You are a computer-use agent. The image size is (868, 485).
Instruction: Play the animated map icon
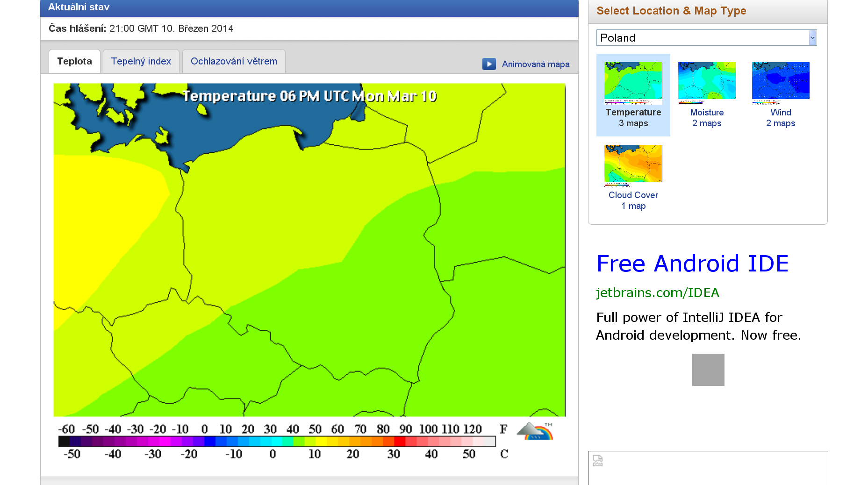489,64
